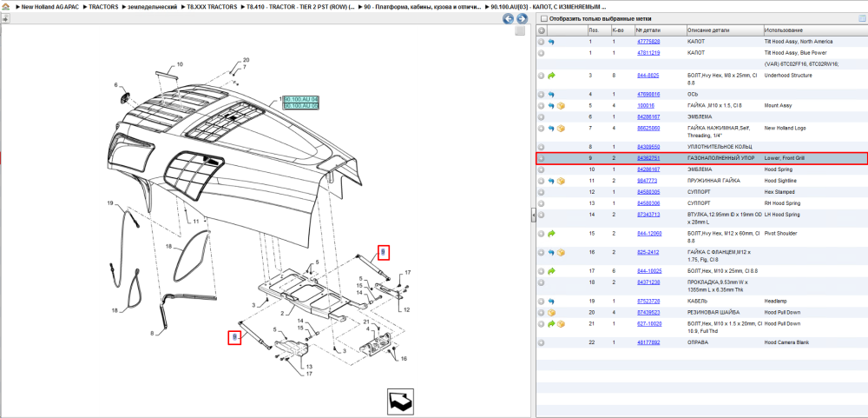Click blue arrow icon for part 100016

pyautogui.click(x=551, y=105)
